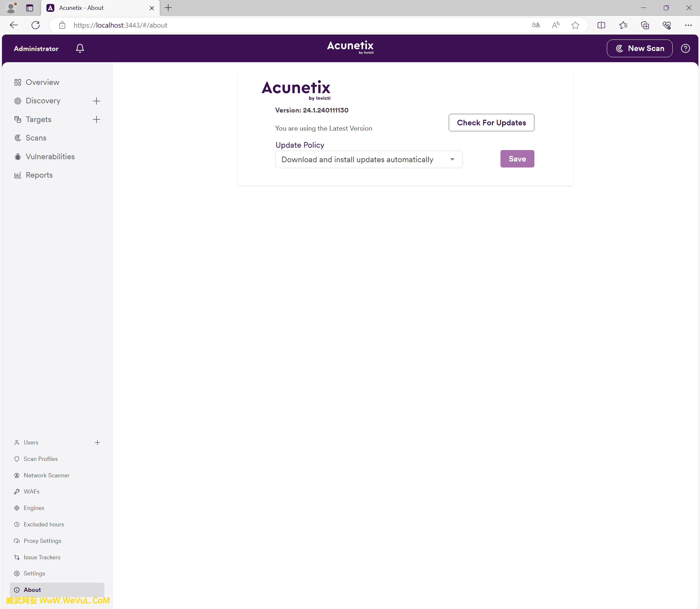The image size is (700, 609).
Task: Open Settings in the sidebar
Action: pos(29,573)
